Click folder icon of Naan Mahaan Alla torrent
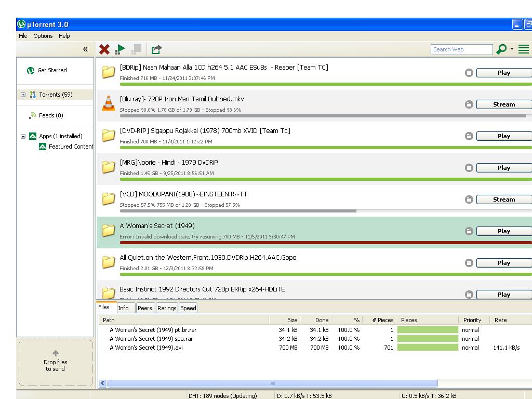The width and height of the screenshot is (532, 399). (x=109, y=72)
